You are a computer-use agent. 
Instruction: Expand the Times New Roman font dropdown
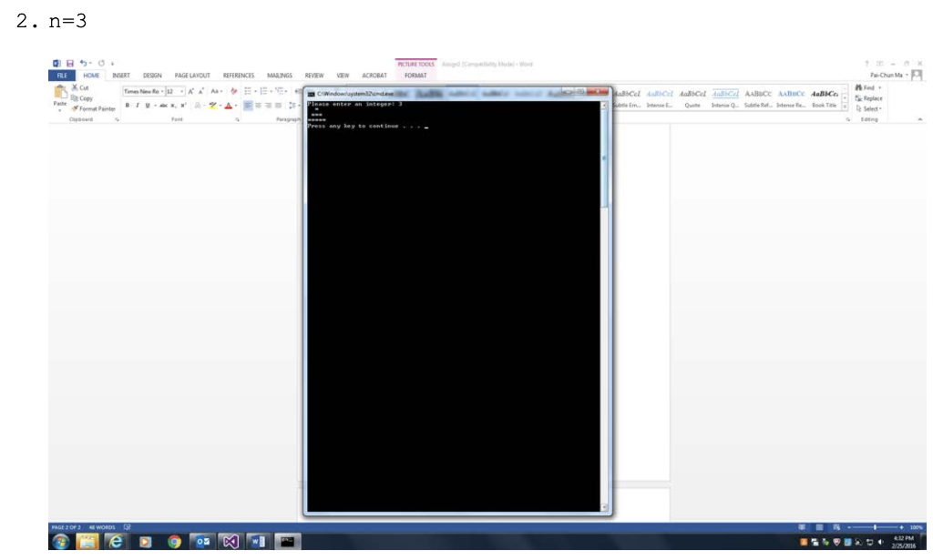click(161, 91)
